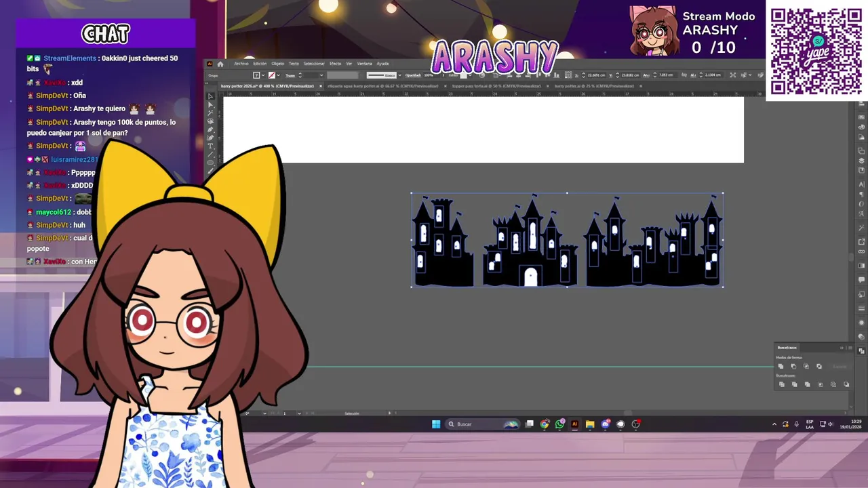Click the fill color swatch
The width and height of the screenshot is (868, 488).
(x=256, y=75)
